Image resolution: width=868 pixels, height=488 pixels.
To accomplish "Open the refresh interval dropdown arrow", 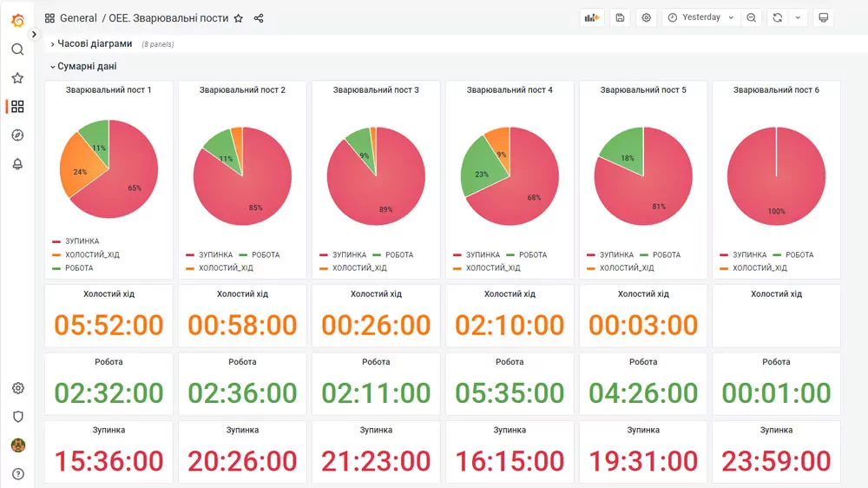I will point(798,17).
